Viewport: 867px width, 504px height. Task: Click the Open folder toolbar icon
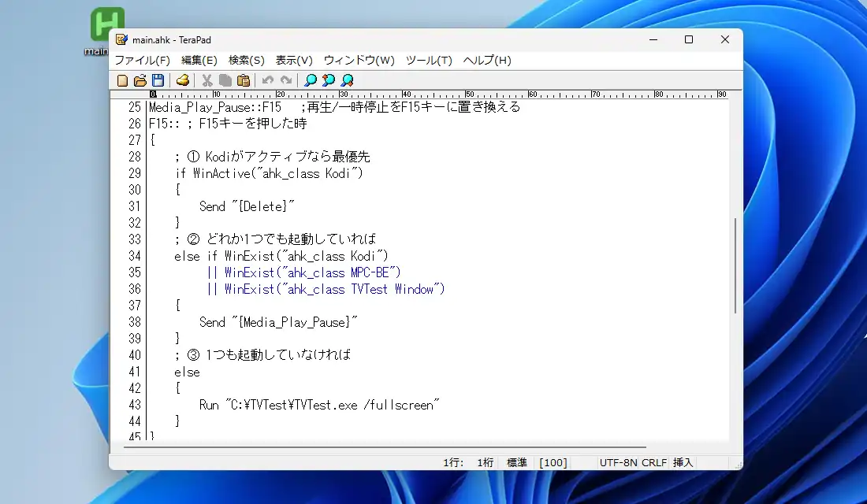pos(140,80)
